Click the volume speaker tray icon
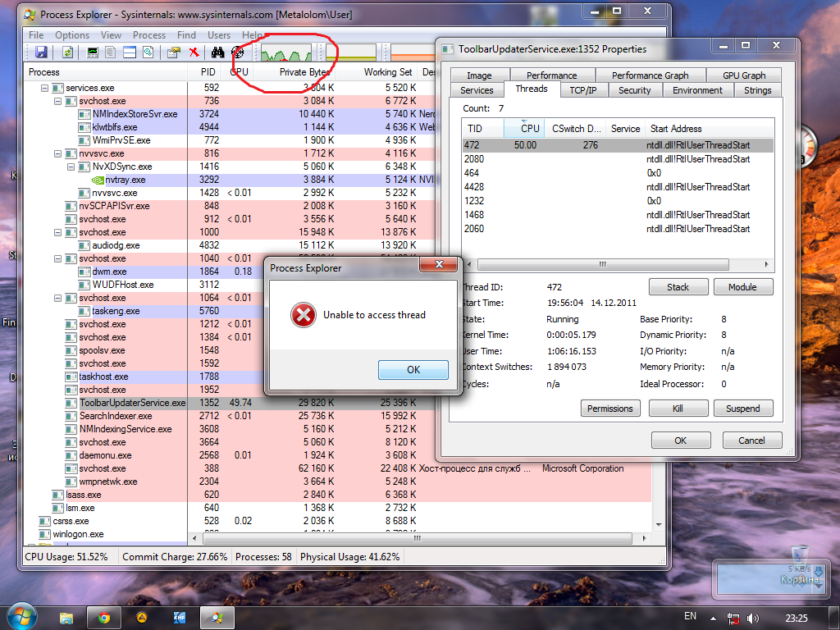840x630 pixels. pos(753,619)
